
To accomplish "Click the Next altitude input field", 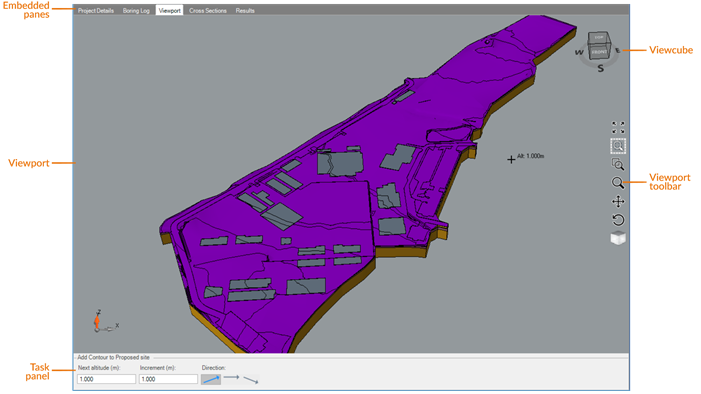I will pyautogui.click(x=106, y=379).
